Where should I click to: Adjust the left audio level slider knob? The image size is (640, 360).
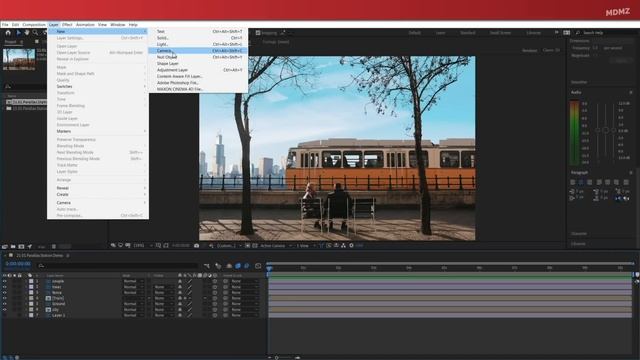[597, 130]
